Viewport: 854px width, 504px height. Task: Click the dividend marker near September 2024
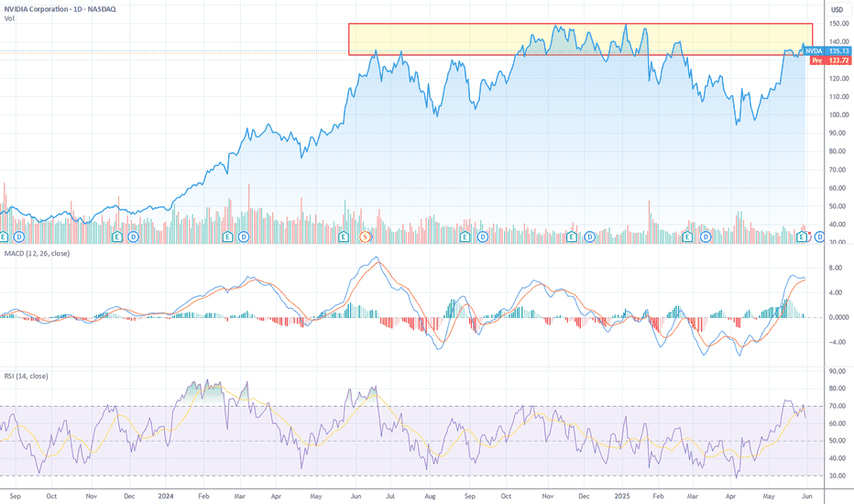click(483, 237)
